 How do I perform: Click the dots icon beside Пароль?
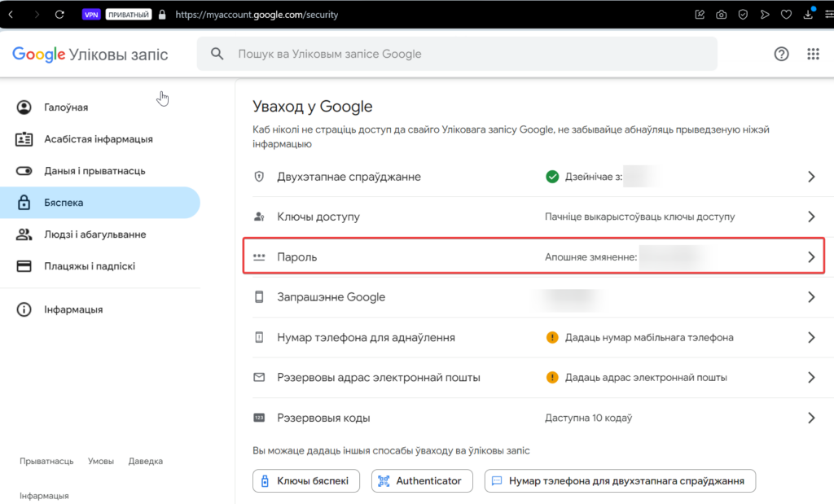click(259, 256)
